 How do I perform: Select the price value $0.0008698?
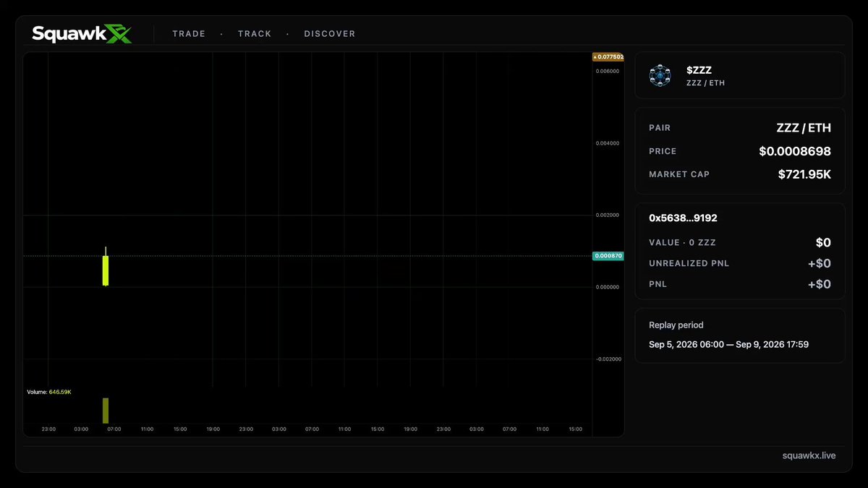coord(795,151)
